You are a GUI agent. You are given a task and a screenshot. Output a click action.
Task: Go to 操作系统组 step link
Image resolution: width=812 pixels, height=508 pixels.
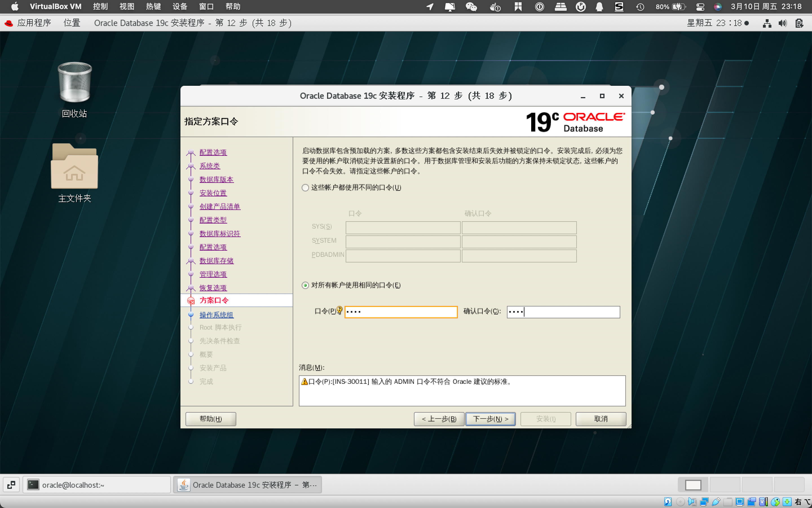(217, 315)
